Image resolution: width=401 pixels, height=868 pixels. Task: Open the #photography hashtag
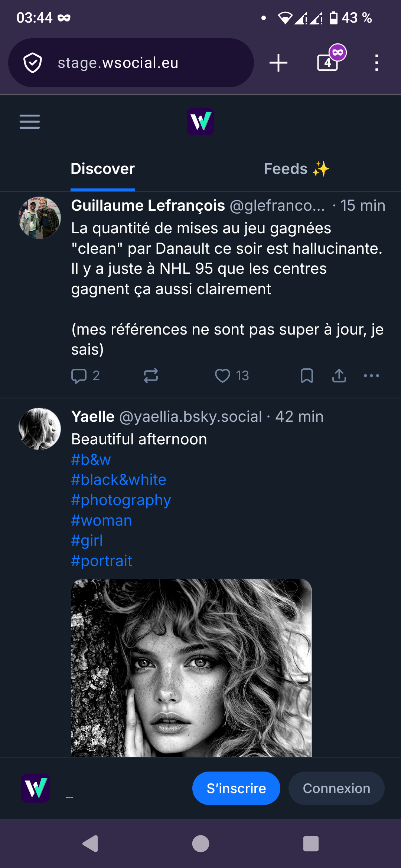(121, 500)
